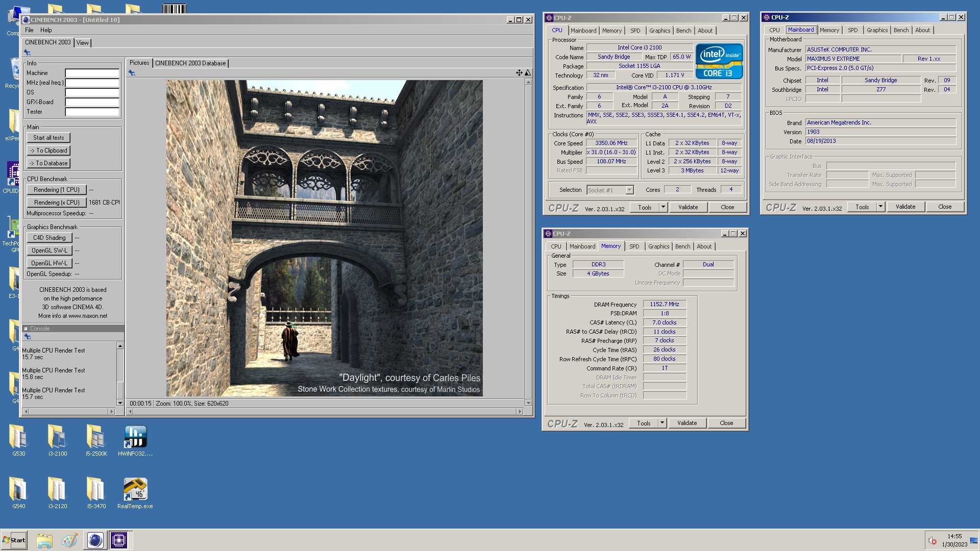Click Close button in CPU-Z Memory window
Screen dimensions: 980x551
726,423
